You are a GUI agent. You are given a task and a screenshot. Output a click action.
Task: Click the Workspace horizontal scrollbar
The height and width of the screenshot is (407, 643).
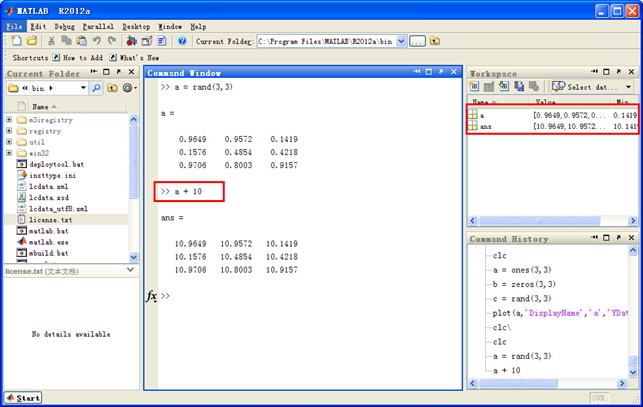coord(552,221)
